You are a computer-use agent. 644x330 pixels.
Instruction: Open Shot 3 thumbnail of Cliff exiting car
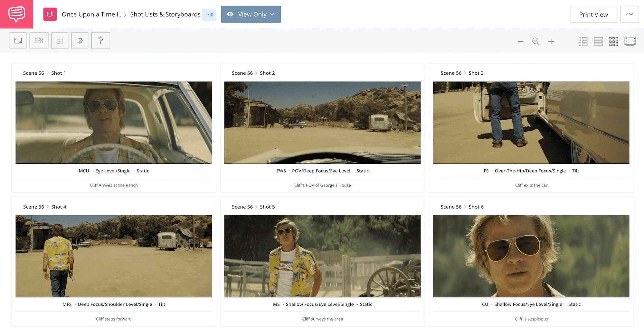pos(531,122)
